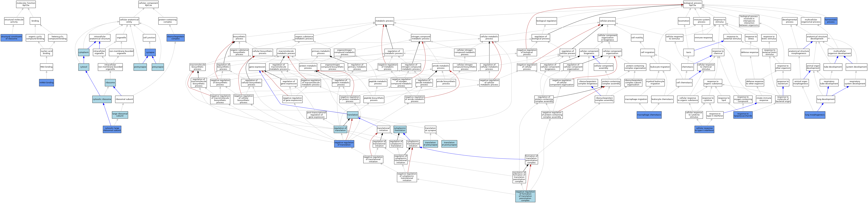Select the response to lipopolysaccharide node

(743, 115)
